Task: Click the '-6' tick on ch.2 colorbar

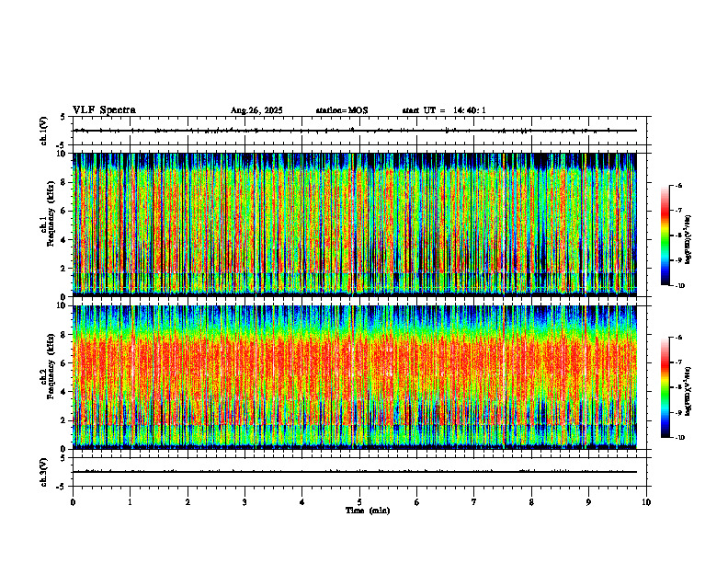Action: (x=678, y=338)
